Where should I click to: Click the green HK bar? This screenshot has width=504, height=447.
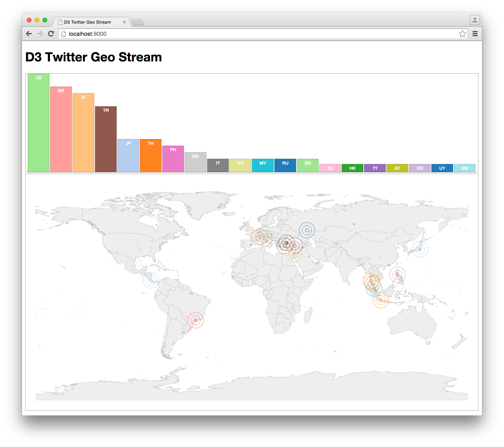tap(353, 168)
